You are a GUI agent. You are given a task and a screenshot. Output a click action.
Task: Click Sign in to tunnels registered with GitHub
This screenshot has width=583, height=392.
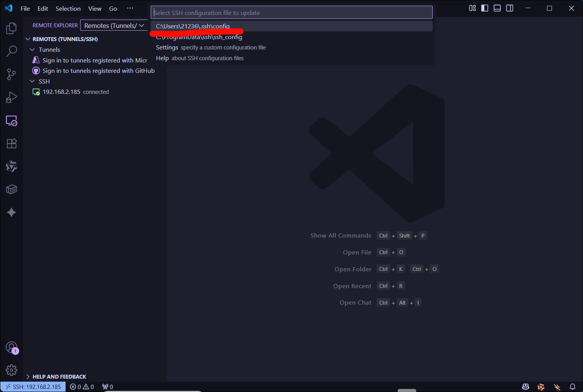pyautogui.click(x=98, y=71)
